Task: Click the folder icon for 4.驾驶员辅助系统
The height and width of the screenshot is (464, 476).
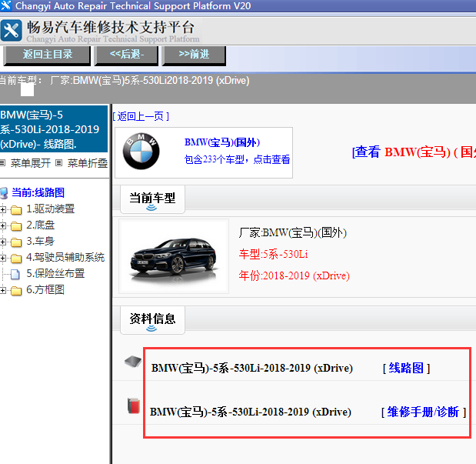Action: tap(16, 259)
